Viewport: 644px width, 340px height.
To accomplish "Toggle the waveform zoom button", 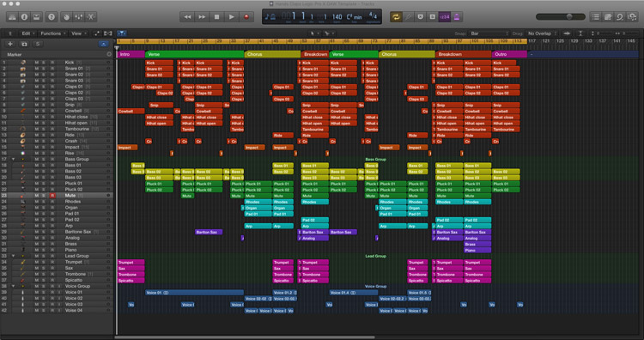I will coord(567,33).
